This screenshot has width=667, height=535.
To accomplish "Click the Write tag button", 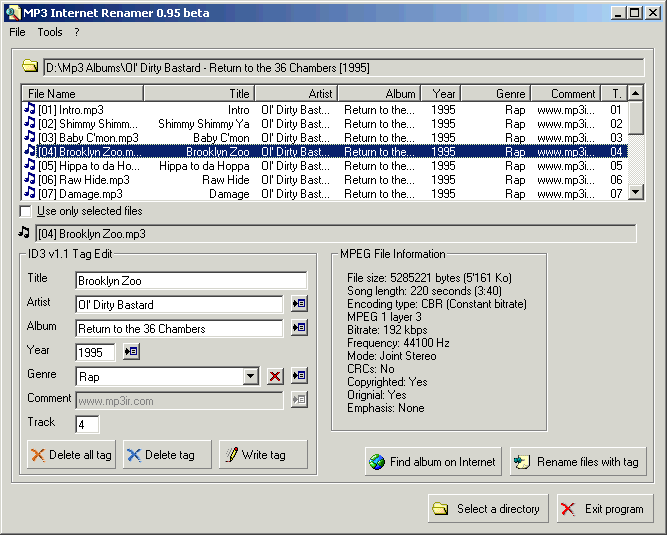I will point(263,455).
